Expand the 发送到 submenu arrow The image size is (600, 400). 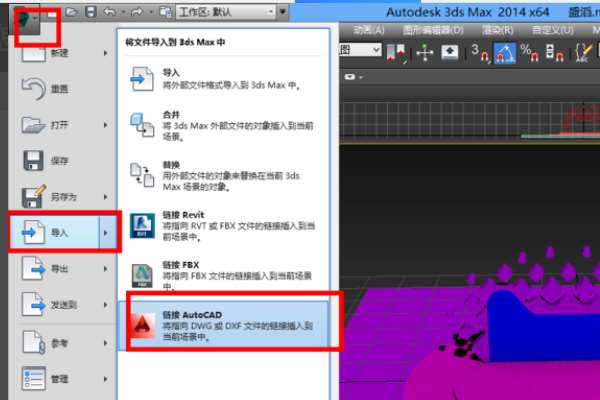[x=106, y=305]
